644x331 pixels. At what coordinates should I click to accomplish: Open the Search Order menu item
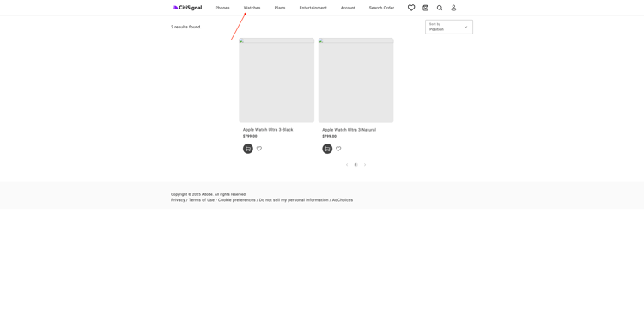381,8
